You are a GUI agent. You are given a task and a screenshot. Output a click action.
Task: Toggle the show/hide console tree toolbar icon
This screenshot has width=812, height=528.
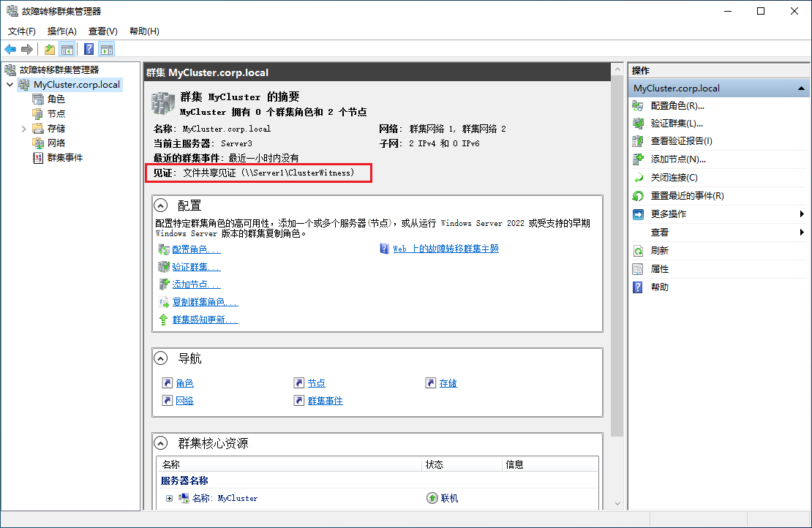point(67,49)
